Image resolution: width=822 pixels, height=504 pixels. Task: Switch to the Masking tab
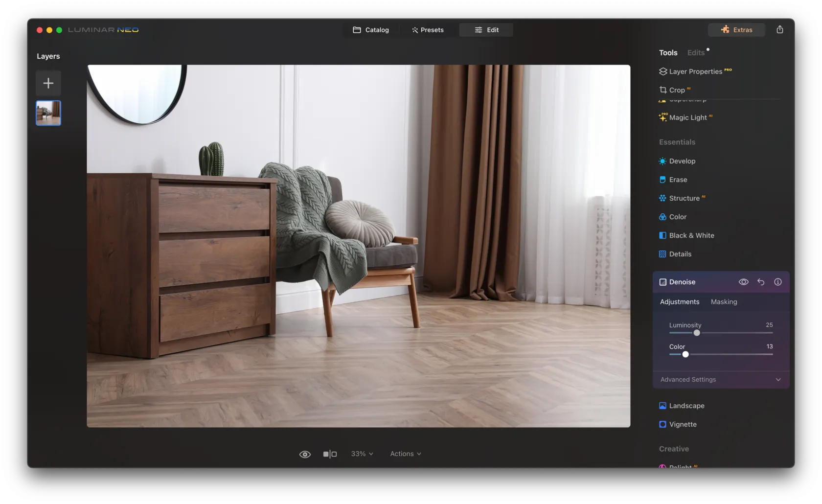pyautogui.click(x=724, y=302)
